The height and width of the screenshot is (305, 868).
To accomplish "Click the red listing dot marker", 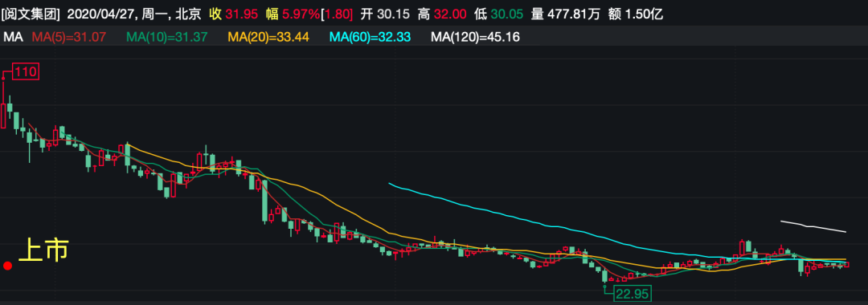I will pos(8,266).
